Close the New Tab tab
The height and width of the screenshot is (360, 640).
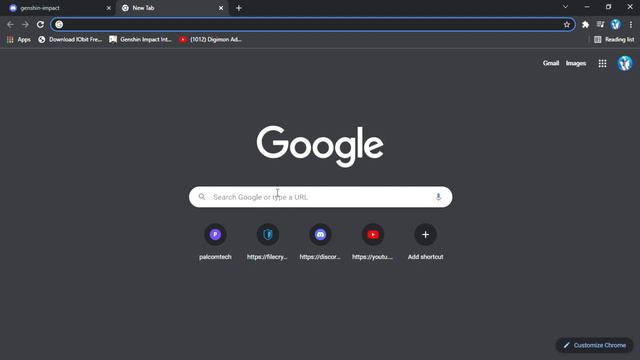(x=221, y=8)
